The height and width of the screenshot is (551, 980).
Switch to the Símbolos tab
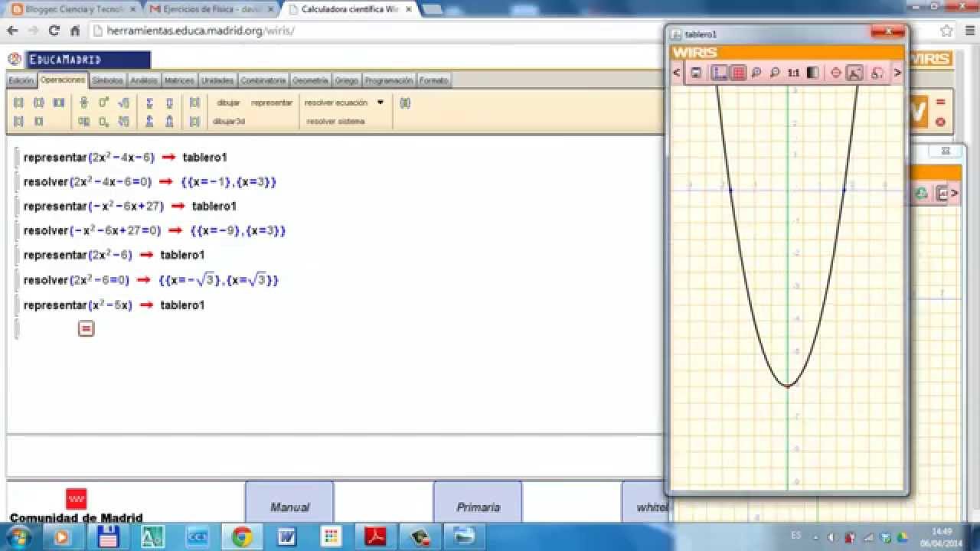[x=107, y=80]
